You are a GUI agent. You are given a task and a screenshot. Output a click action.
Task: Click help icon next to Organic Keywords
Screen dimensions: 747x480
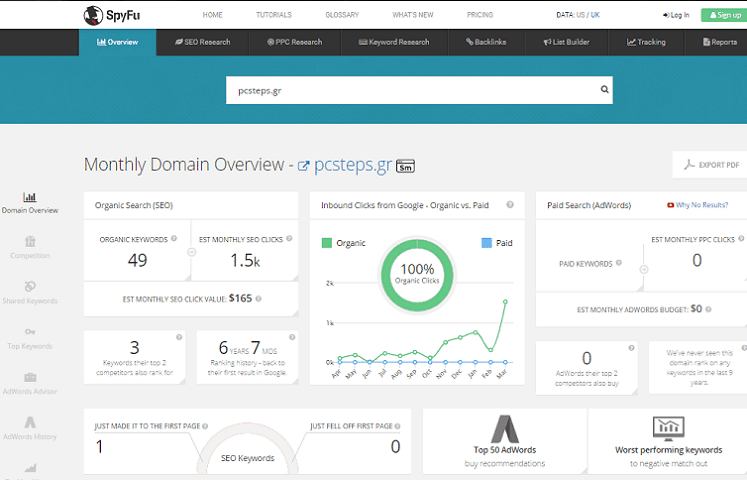[174, 239]
